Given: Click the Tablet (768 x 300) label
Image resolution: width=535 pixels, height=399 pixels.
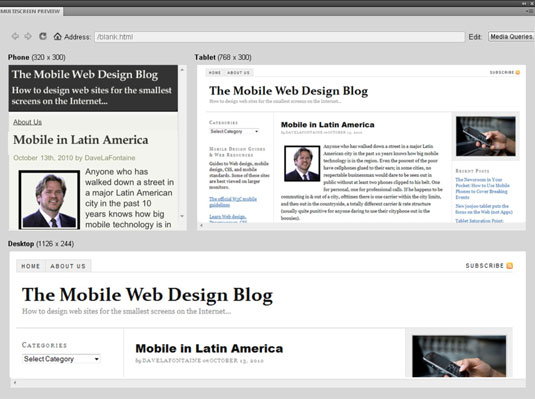Looking at the screenshot, I should [223, 57].
